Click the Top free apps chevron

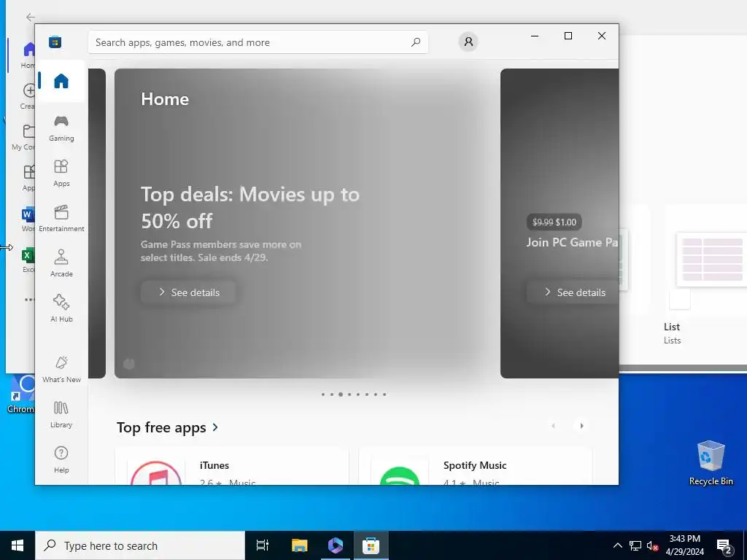coord(215,427)
